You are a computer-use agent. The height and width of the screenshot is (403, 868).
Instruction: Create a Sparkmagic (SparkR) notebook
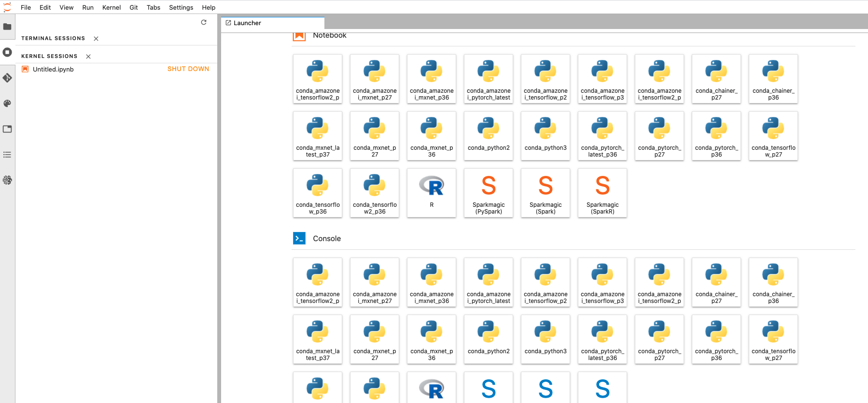point(602,193)
